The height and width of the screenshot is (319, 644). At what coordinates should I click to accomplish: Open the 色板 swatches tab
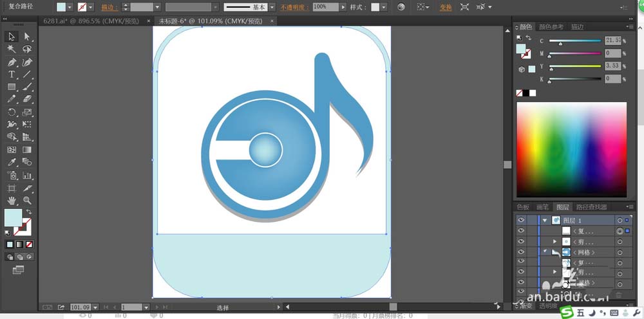[523, 207]
